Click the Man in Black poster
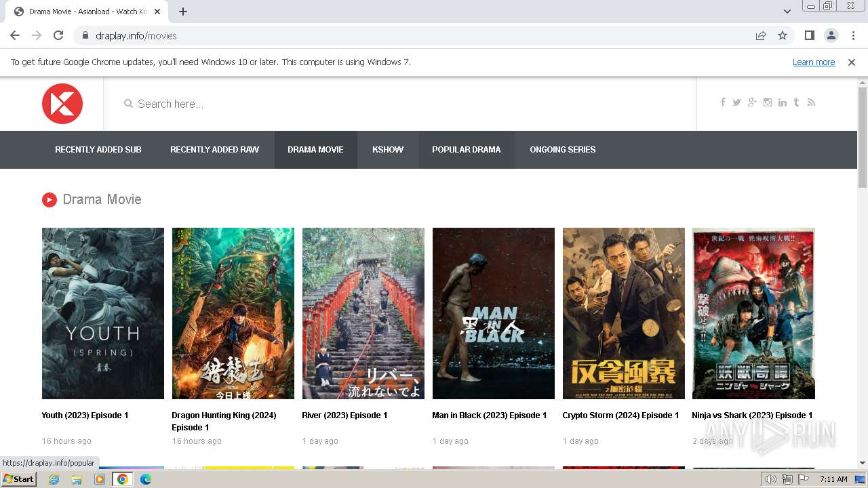This screenshot has height=488, width=868. click(494, 313)
